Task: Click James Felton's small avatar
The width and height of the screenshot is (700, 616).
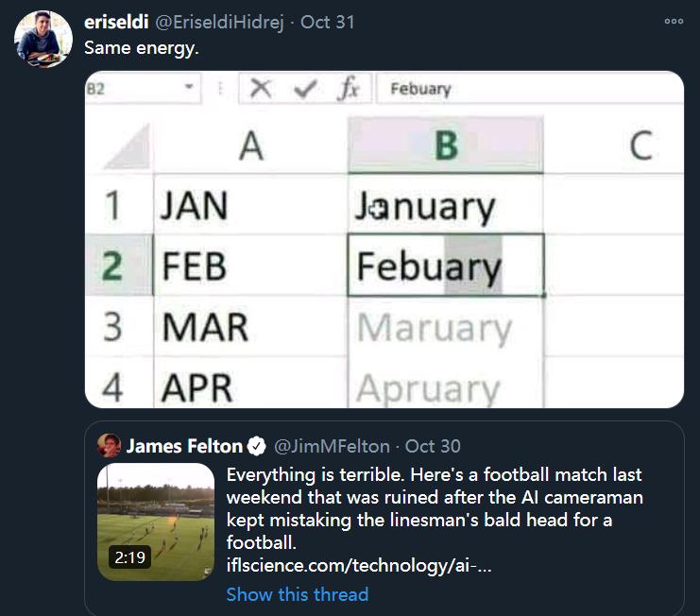Action: pyautogui.click(x=110, y=446)
